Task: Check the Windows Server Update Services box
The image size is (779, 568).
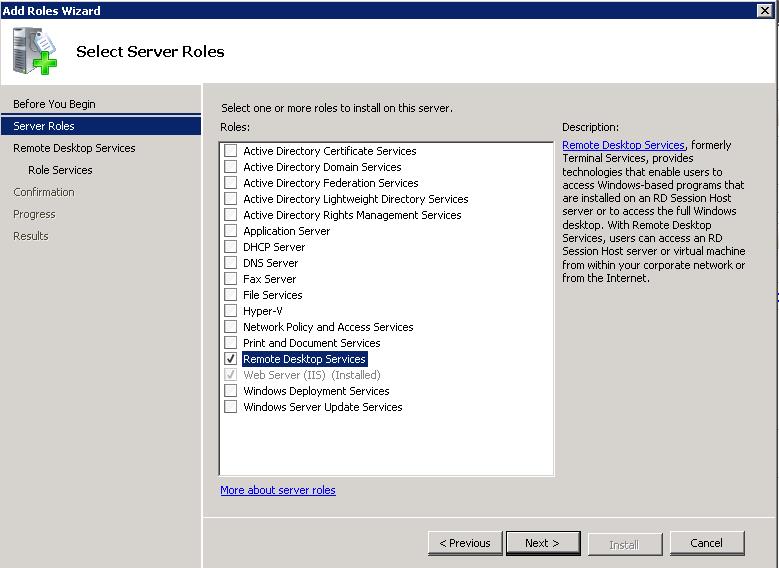Action: [x=231, y=407]
